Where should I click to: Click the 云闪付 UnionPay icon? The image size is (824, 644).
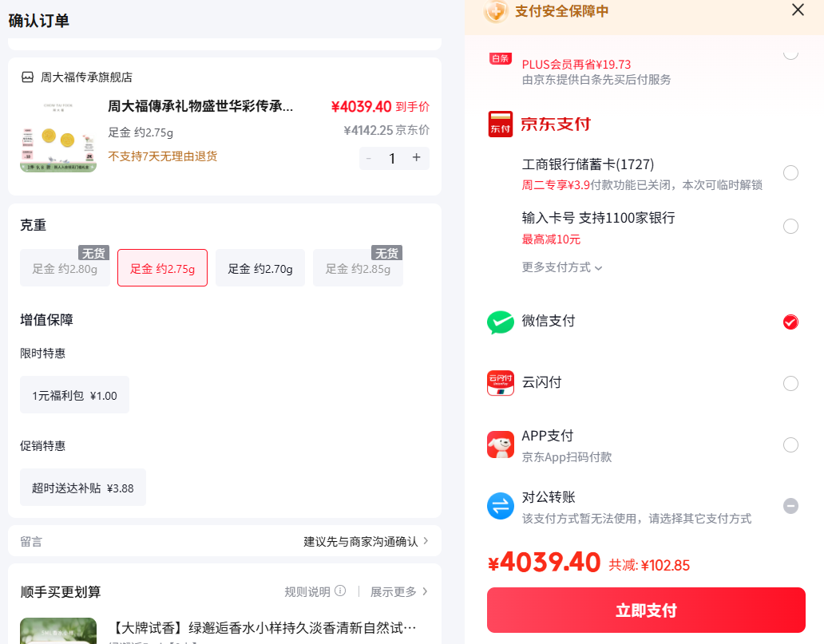501,383
